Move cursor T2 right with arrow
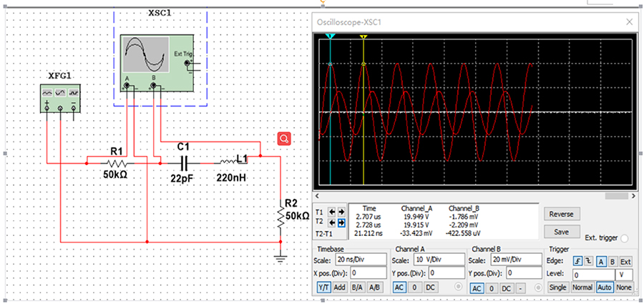Screen dimensions: 644x306 coord(341,223)
